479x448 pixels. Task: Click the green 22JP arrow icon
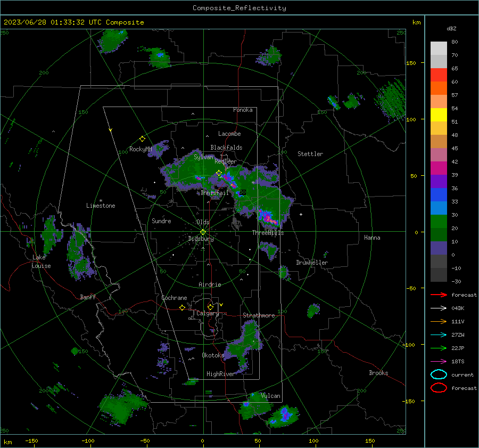point(439,348)
